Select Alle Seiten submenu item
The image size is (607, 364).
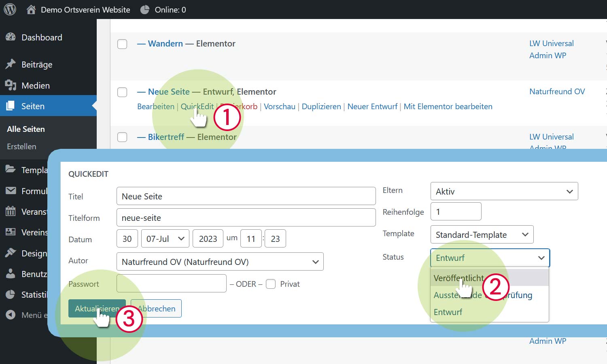[x=26, y=129]
